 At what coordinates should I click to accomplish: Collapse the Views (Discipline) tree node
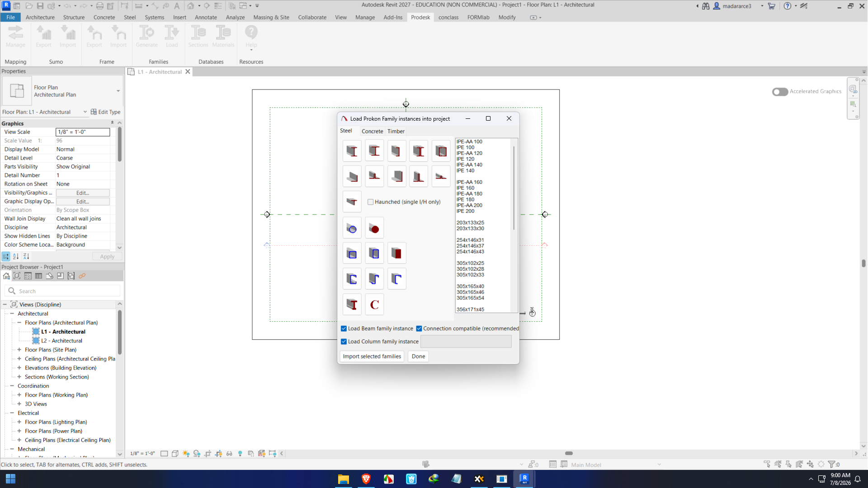tap(5, 305)
